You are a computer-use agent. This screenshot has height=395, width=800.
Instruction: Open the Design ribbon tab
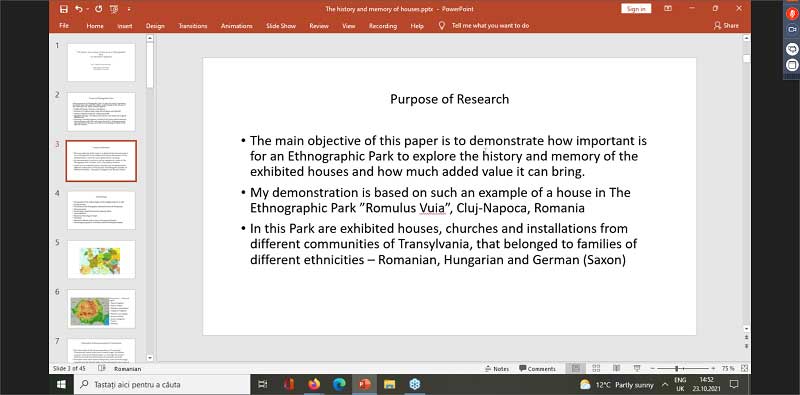155,26
